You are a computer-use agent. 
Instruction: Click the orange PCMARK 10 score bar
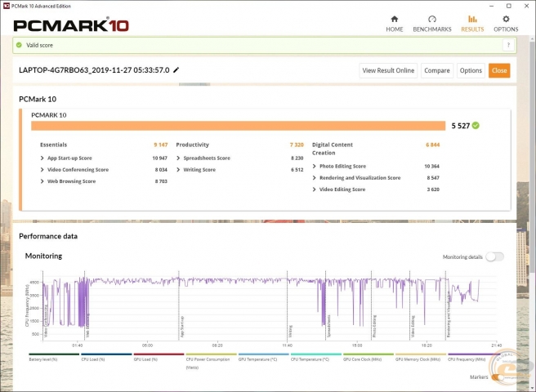[x=239, y=126]
